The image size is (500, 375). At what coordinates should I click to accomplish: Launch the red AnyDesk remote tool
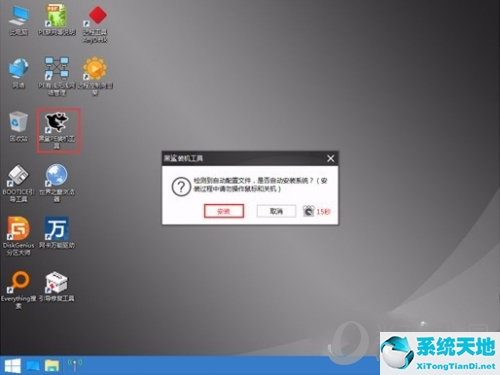coord(95,24)
